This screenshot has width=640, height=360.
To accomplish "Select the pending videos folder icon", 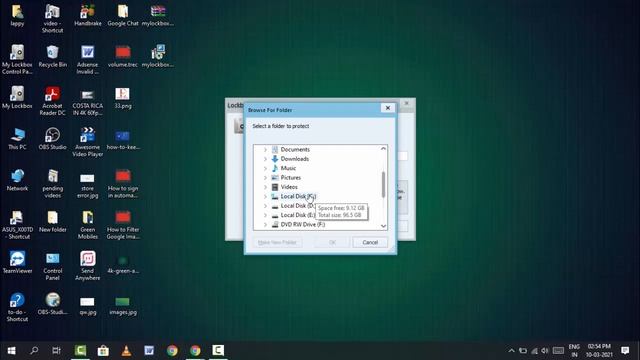I will coord(52,183).
